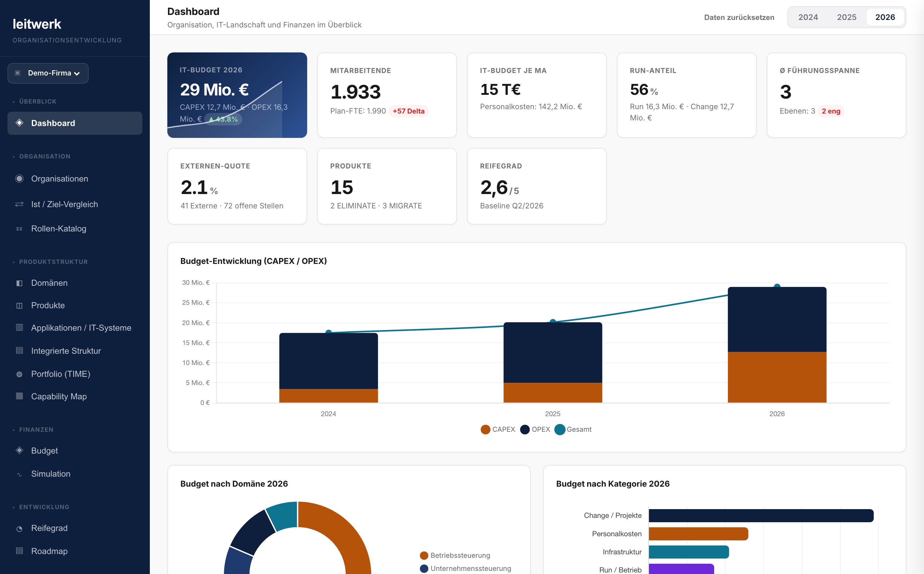Open Reifegrad under Entwicklung
This screenshot has width=924, height=574.
75,528
